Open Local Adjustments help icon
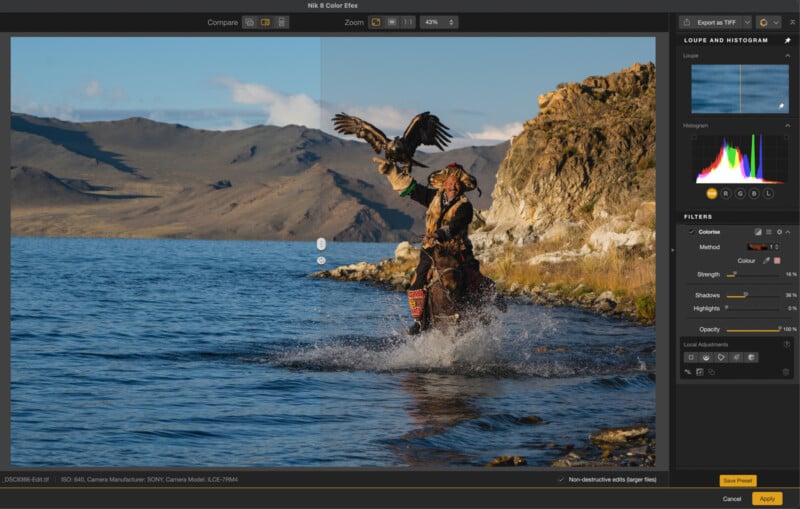 coord(787,344)
